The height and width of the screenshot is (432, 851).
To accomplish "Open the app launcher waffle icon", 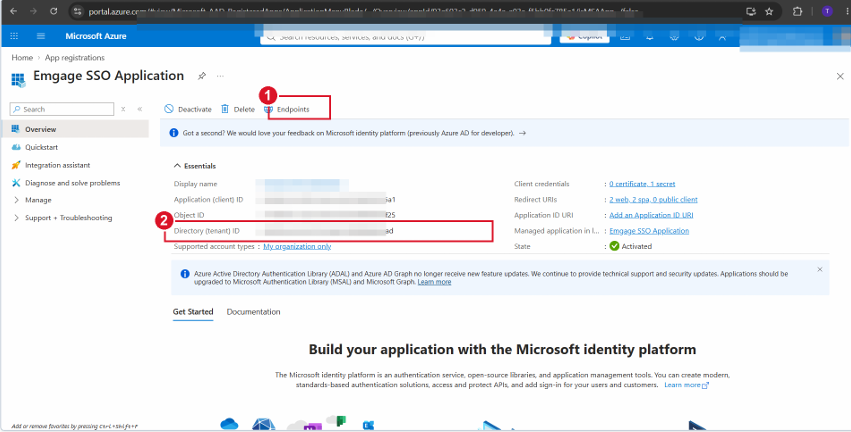I will [14, 36].
